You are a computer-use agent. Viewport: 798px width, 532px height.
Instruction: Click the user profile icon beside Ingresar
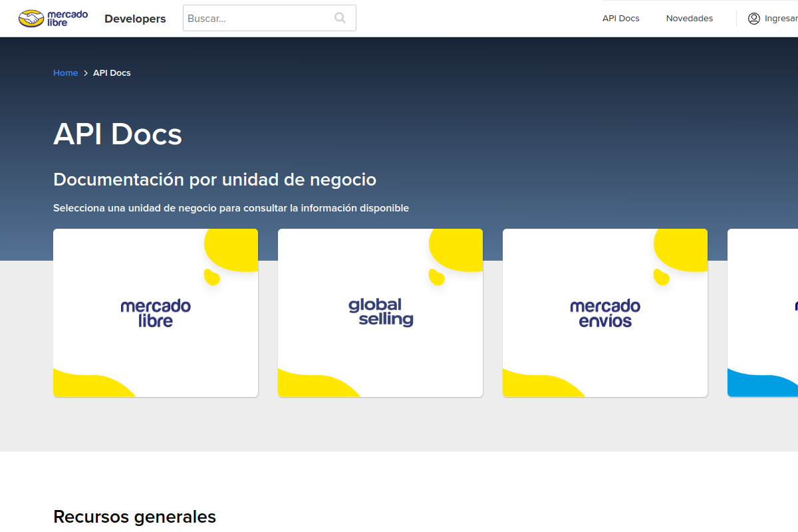754,19
